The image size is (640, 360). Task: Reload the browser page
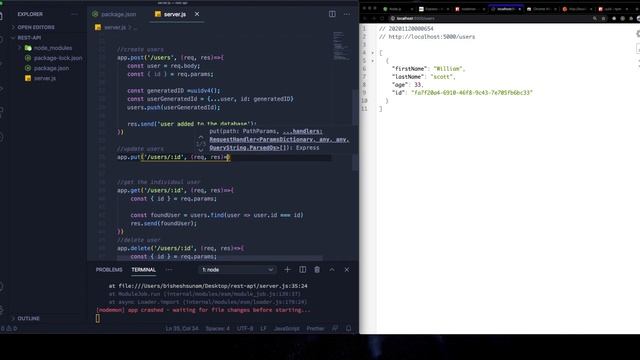[382, 18]
